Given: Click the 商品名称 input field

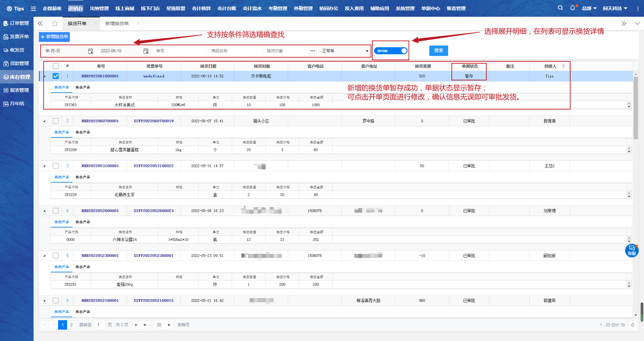Looking at the screenshot, I should [235, 51].
